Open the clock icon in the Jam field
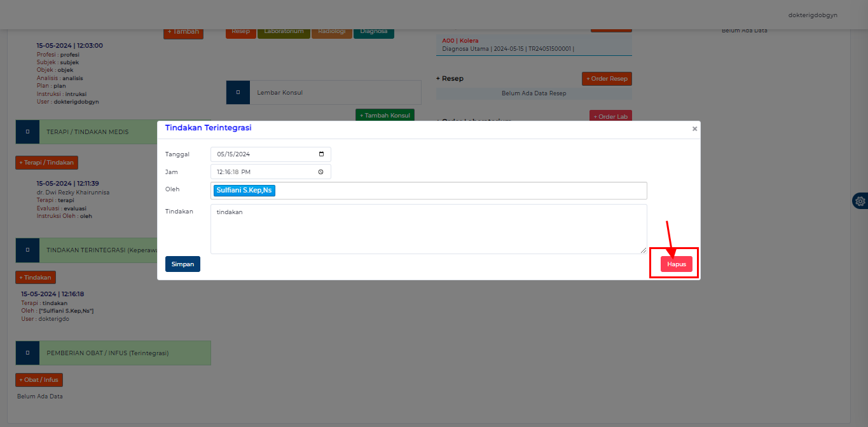Screen dimensions: 868x427 point(322,171)
